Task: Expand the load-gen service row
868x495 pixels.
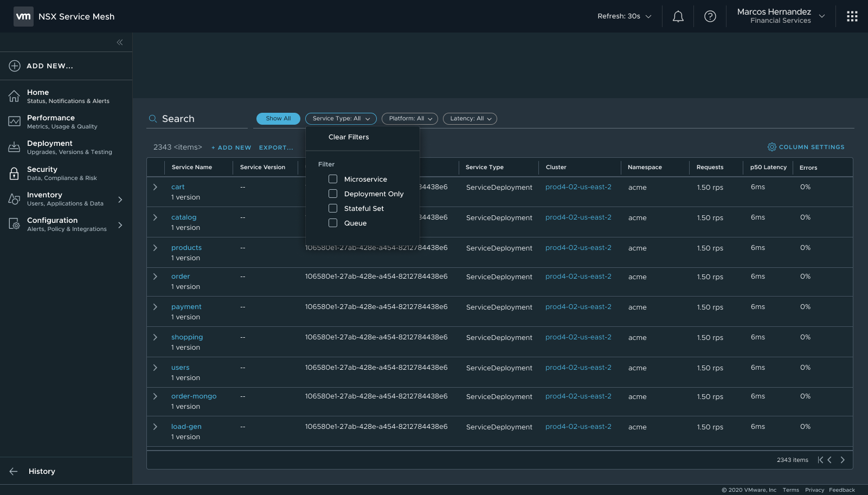Action: coord(155,427)
